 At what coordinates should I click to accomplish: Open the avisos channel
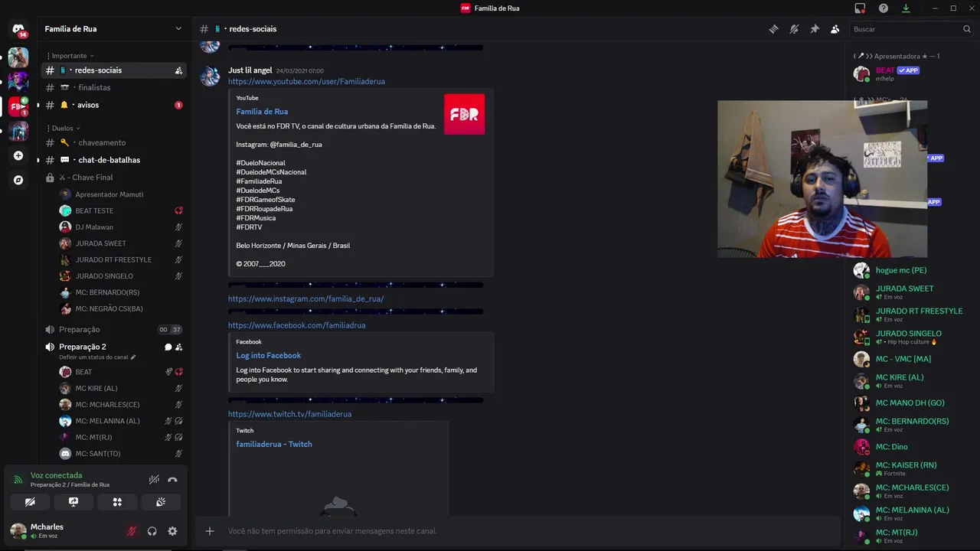(113, 105)
